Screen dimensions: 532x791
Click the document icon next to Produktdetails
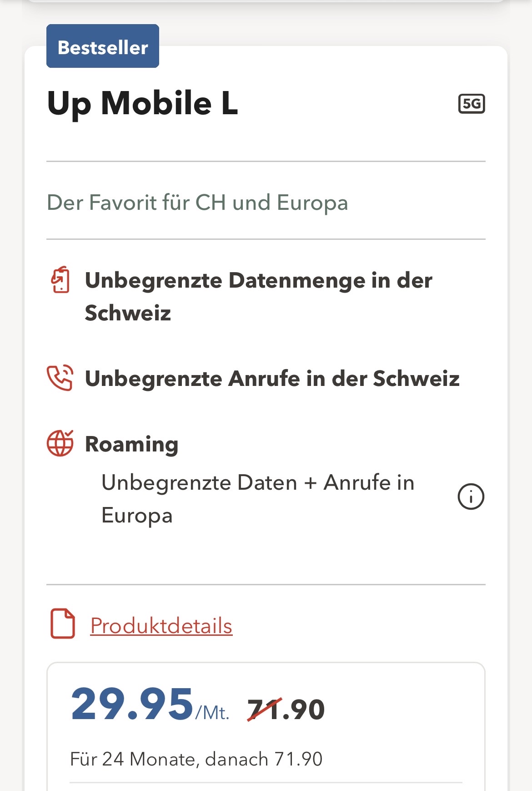(x=63, y=624)
